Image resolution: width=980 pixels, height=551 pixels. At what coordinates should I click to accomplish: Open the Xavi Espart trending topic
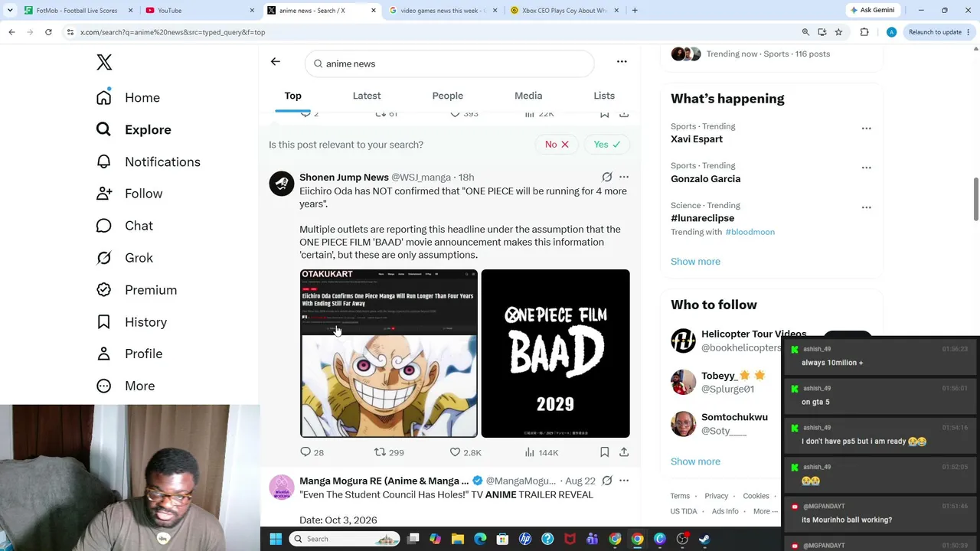point(697,139)
